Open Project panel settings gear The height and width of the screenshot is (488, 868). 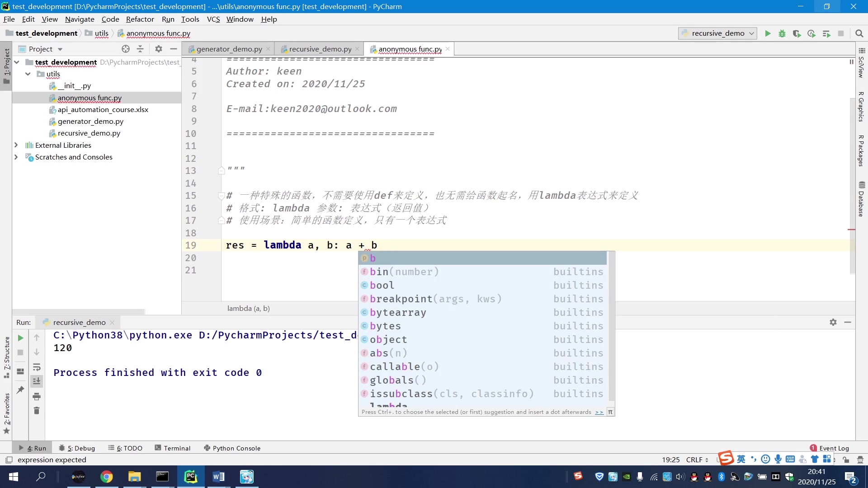tap(158, 49)
